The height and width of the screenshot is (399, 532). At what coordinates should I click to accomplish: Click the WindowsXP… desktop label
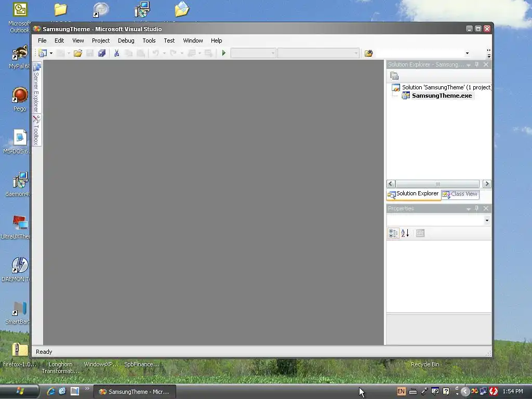point(101,364)
